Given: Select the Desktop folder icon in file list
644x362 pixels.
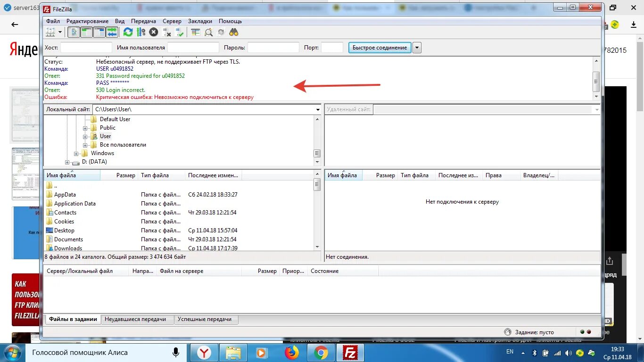Looking at the screenshot, I should click(50, 230).
